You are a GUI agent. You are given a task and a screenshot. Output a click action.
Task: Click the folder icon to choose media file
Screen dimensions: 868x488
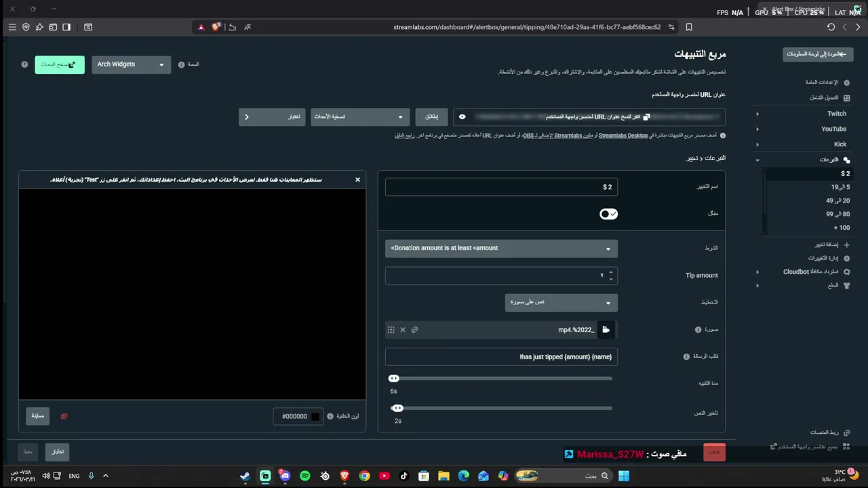pos(606,330)
